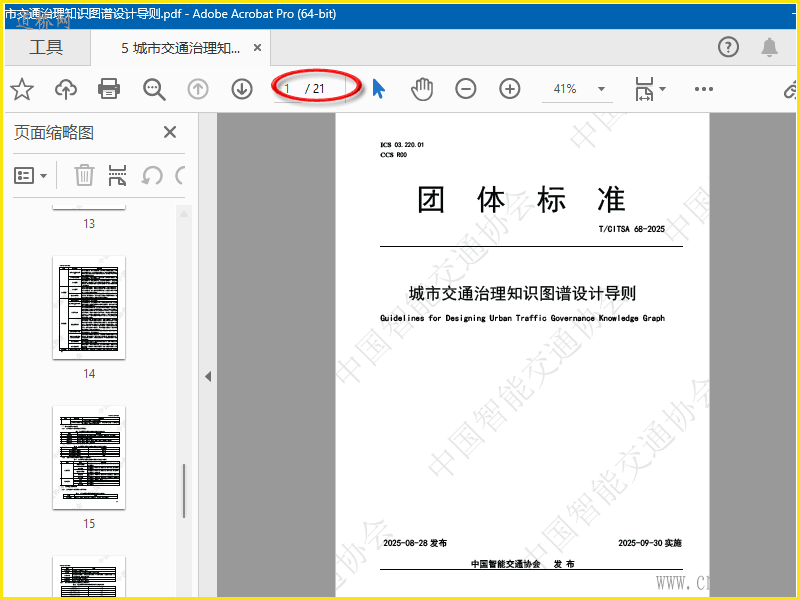This screenshot has height=600, width=800.
Task: Add document to starred favorites
Action: 22,89
